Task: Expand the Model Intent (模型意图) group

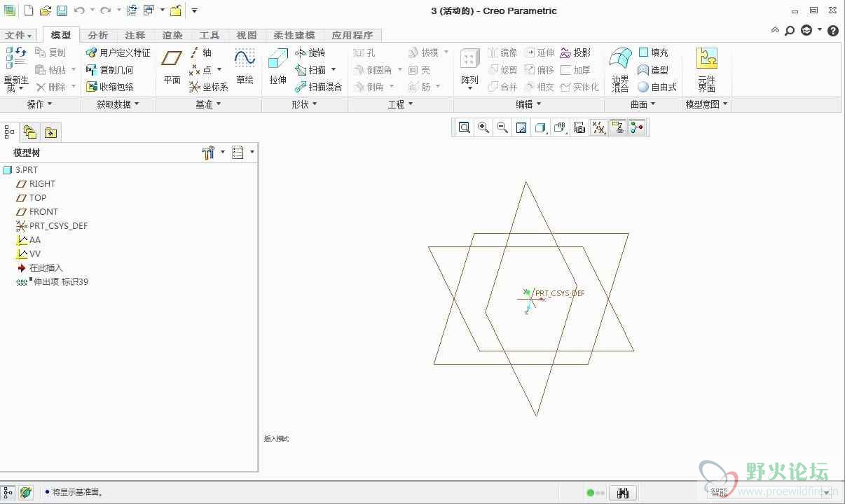Action: coord(706,104)
